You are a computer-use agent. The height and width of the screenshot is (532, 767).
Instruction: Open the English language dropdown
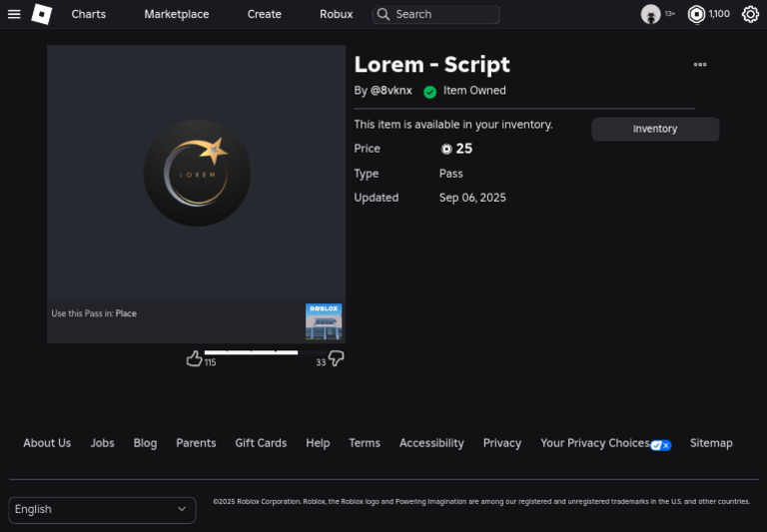point(102,510)
